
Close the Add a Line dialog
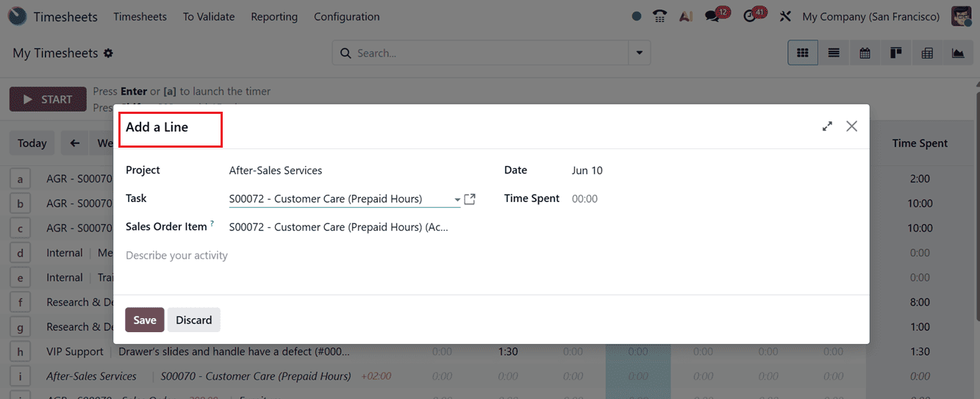[x=851, y=126]
